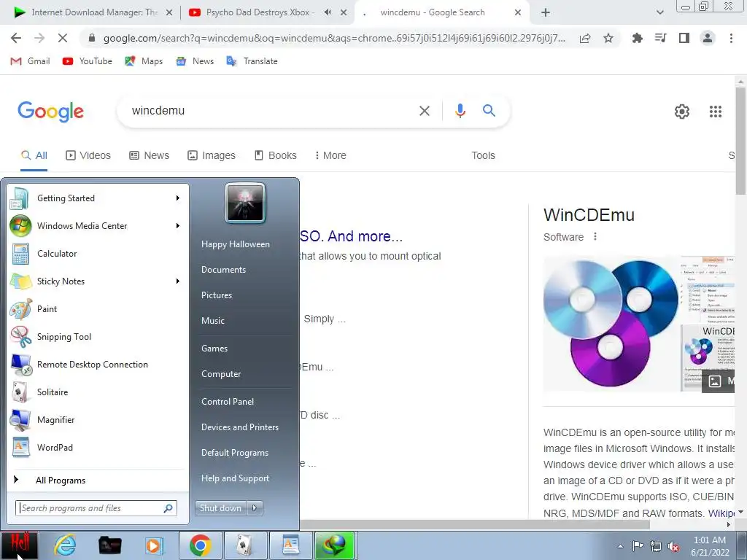Open the Google apps grid

pyautogui.click(x=715, y=112)
